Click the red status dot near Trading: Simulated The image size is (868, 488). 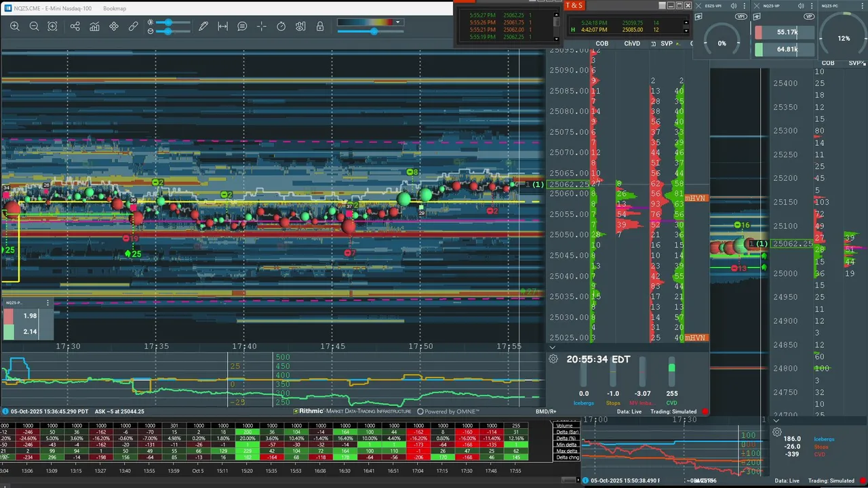coord(705,411)
